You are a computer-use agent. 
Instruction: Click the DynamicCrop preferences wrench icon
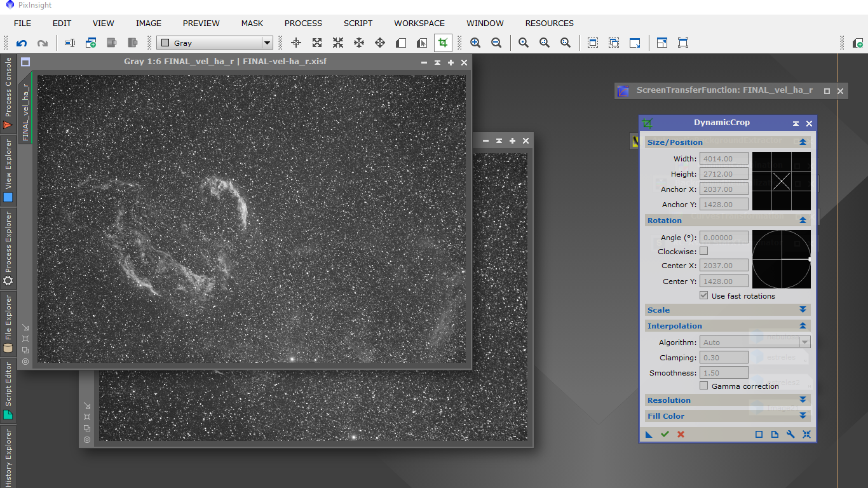pos(790,434)
